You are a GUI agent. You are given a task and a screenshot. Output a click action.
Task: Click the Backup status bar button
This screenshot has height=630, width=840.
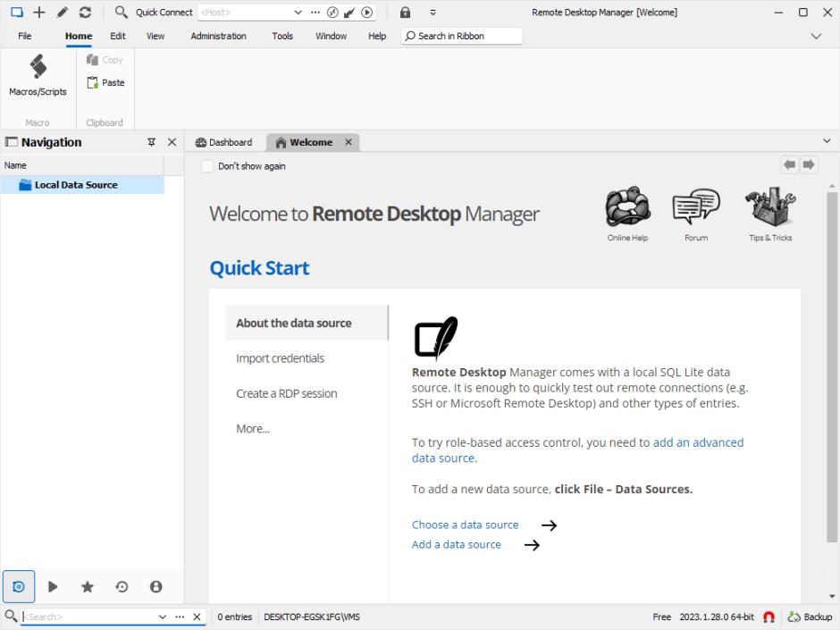[x=810, y=617]
